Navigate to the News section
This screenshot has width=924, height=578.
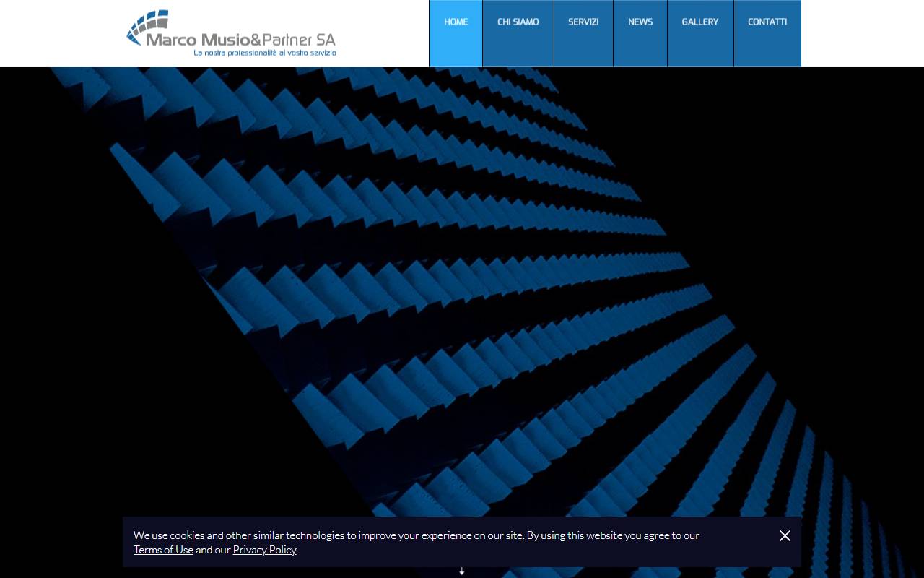click(640, 33)
